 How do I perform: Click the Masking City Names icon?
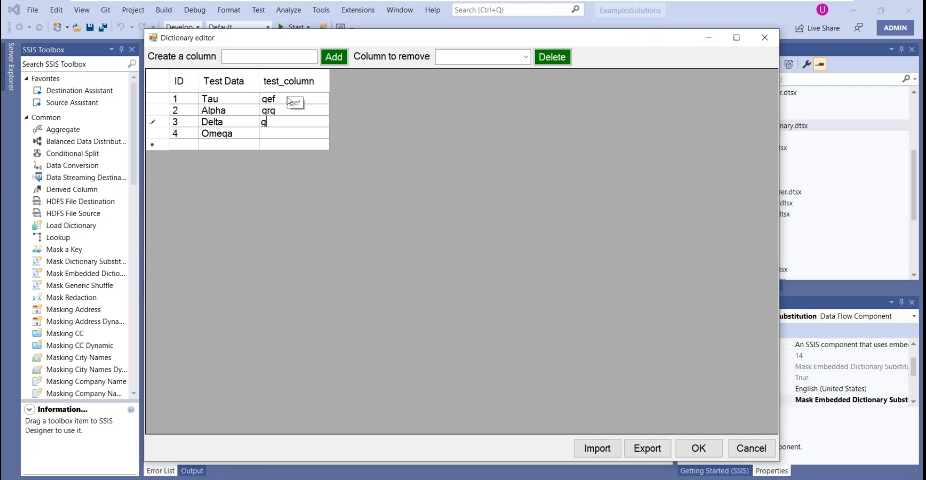(x=37, y=357)
